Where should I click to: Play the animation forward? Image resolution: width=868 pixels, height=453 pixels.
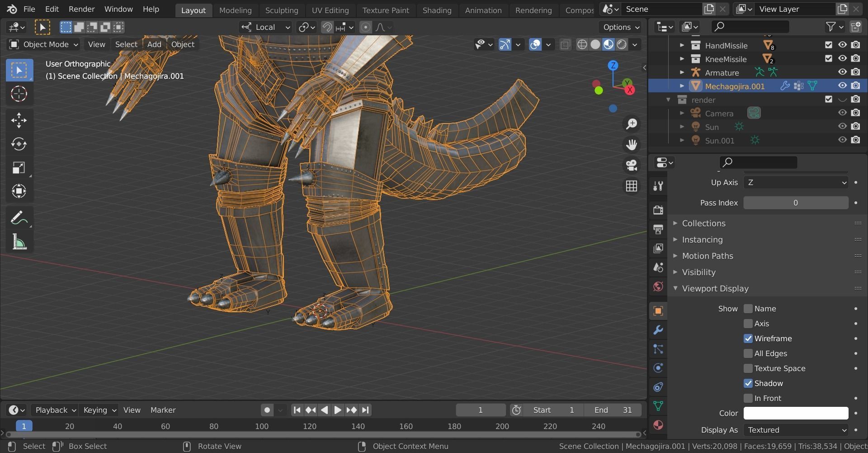(x=338, y=410)
